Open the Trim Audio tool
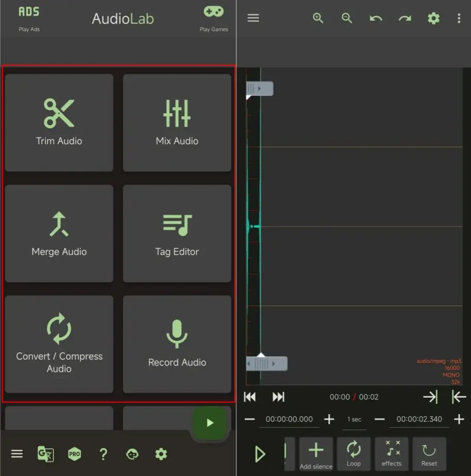Viewport: 471px width, 476px height. click(x=59, y=123)
